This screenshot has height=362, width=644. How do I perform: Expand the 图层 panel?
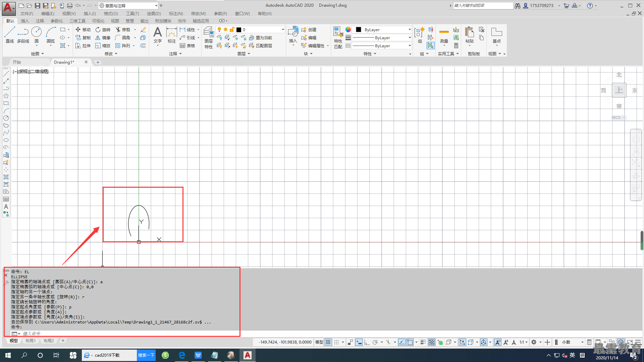244,54
